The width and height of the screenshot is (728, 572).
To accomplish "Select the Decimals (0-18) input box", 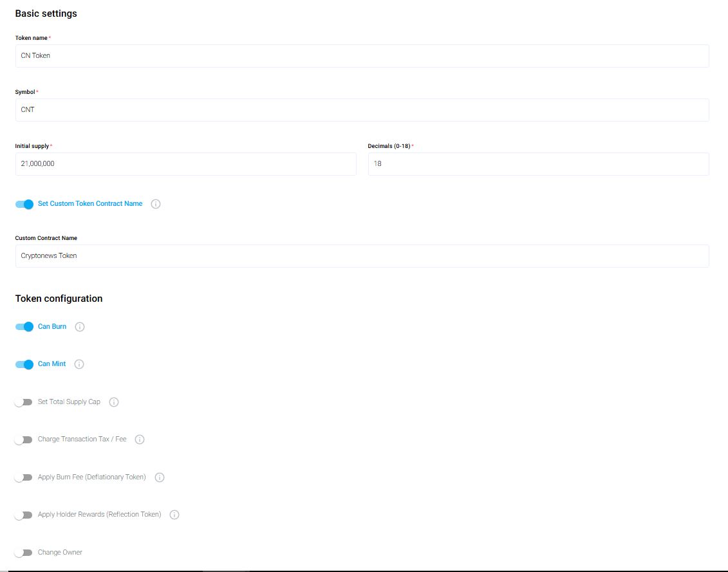I will [x=538, y=164].
